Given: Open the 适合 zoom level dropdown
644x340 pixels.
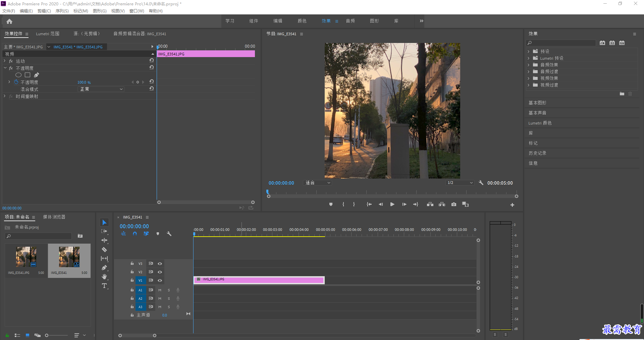Looking at the screenshot, I should [x=318, y=183].
